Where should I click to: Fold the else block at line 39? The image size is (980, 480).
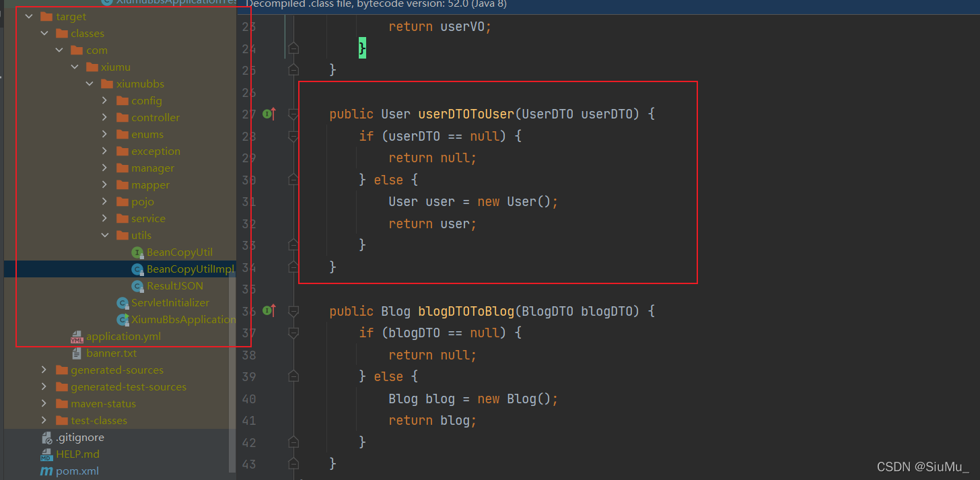pyautogui.click(x=293, y=376)
